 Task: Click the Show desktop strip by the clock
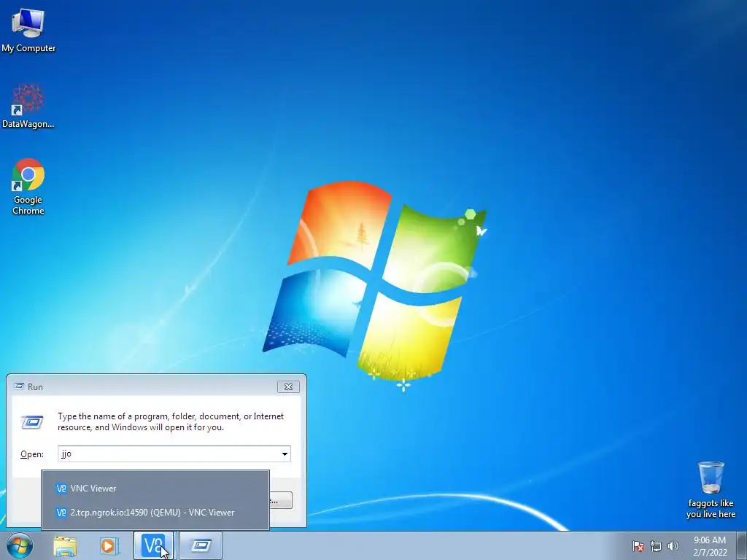(x=742, y=545)
